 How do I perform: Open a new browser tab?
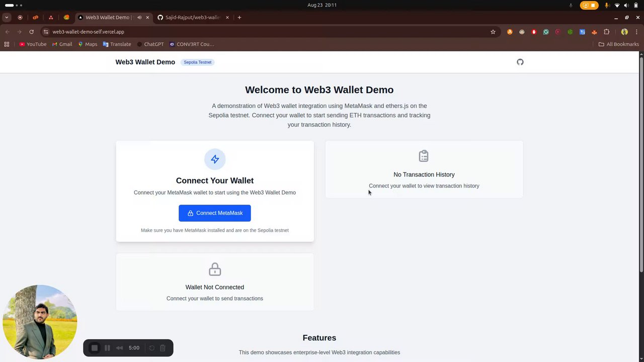click(x=239, y=17)
